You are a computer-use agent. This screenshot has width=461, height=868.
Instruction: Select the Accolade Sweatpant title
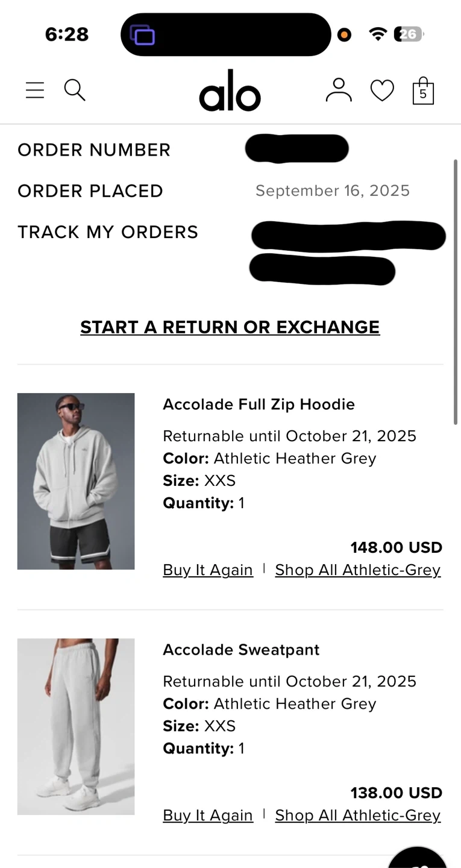tap(241, 650)
